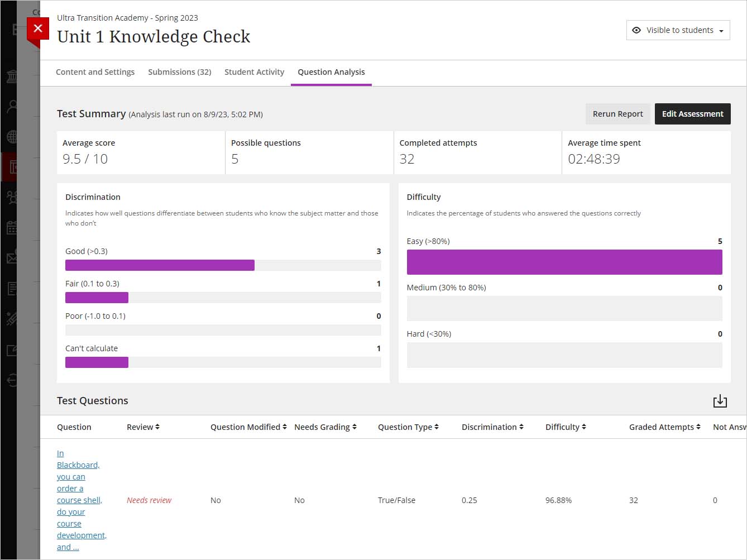Switch to the Student Activity tab
The height and width of the screenshot is (560, 747).
[254, 72]
